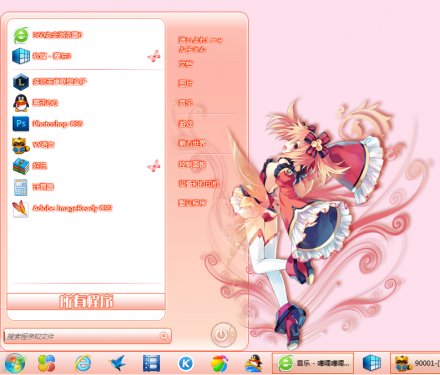Open the blue K music player on taskbar
The width and height of the screenshot is (440, 375).
click(x=185, y=363)
